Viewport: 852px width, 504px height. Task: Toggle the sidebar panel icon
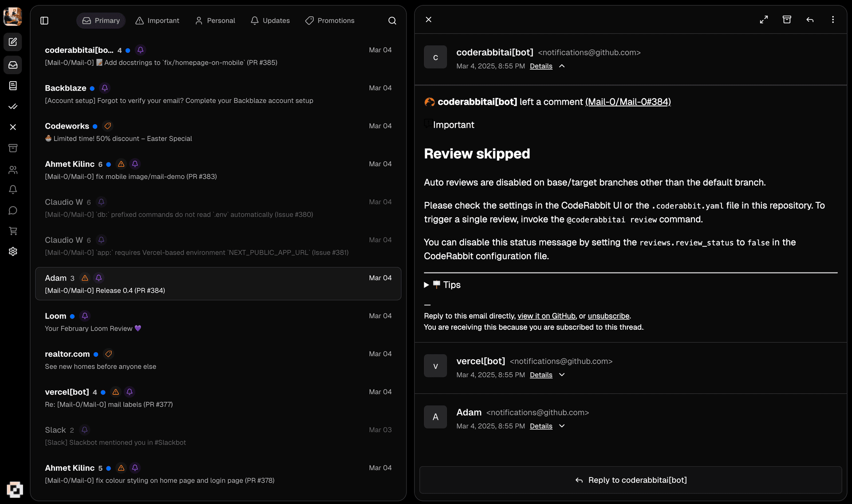coord(44,20)
